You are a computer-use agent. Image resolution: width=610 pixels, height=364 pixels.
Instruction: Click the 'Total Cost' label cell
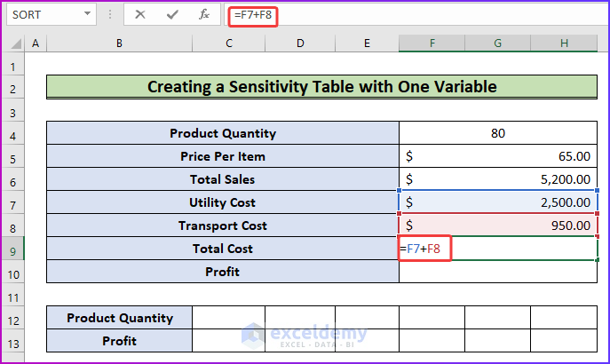click(222, 249)
